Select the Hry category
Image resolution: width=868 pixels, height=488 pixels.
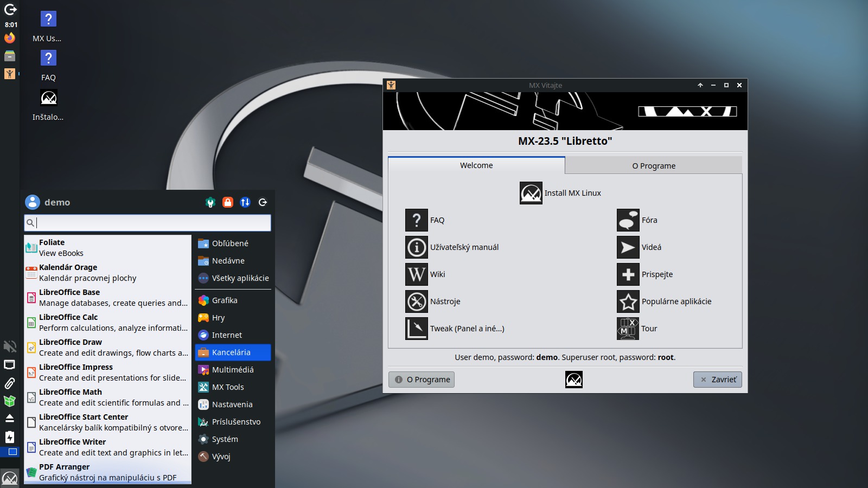(x=233, y=318)
